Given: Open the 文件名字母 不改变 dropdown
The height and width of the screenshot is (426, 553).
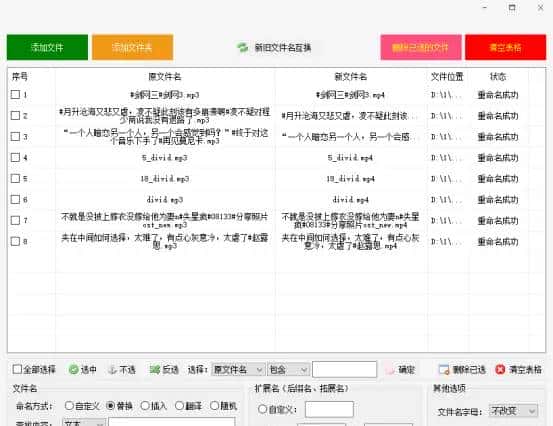Looking at the screenshot, I should tap(513, 411).
